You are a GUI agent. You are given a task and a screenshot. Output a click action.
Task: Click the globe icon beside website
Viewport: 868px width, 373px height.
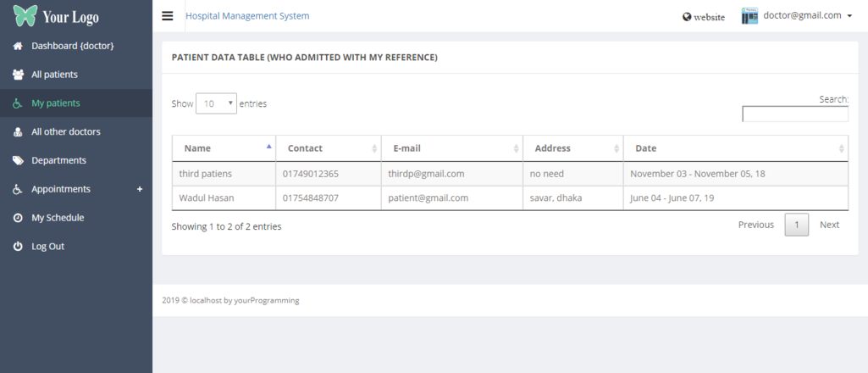pos(687,17)
